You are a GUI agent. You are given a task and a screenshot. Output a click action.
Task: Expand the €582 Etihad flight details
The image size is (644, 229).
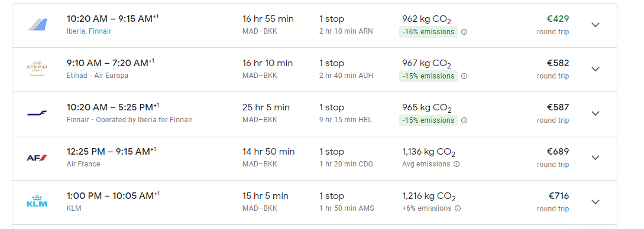[595, 69]
